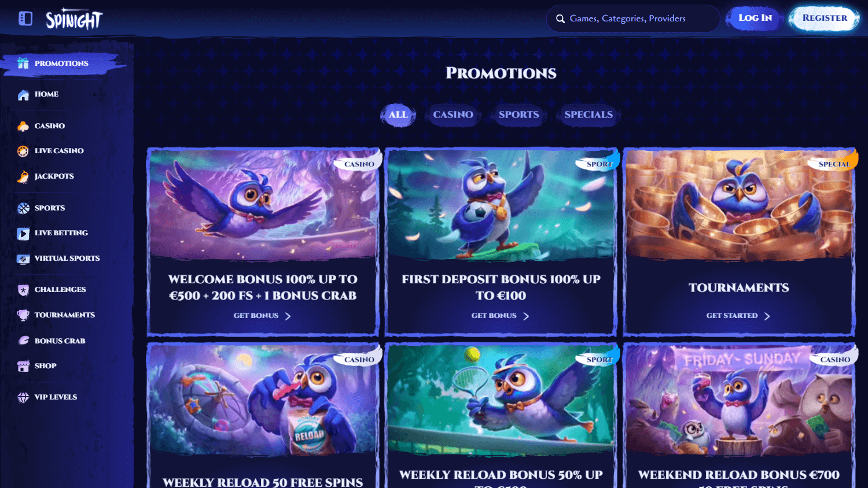
Task: Switch to the Casino promotions tab
Action: coord(453,114)
